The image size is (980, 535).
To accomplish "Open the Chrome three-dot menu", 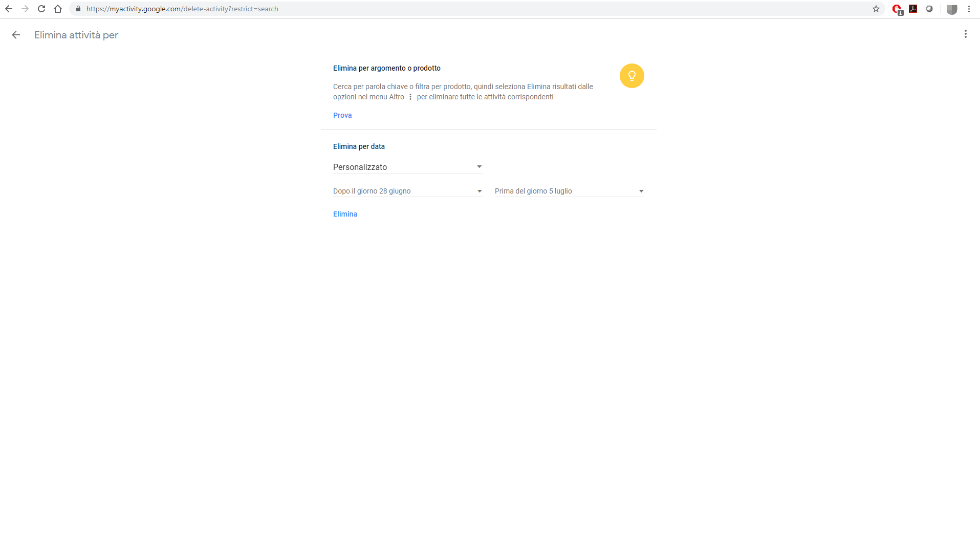I will tap(969, 9).
